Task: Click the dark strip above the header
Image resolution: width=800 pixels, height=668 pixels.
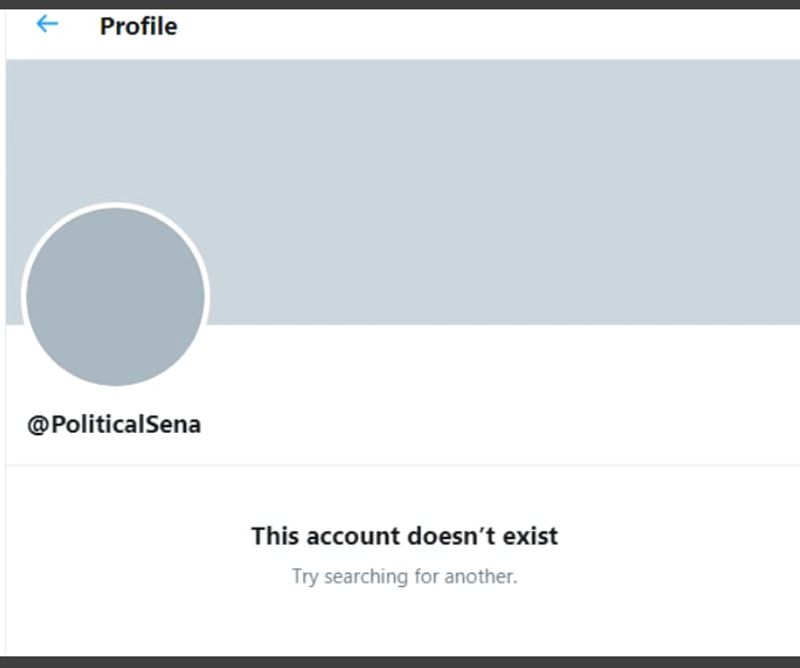Action: tap(400, 4)
